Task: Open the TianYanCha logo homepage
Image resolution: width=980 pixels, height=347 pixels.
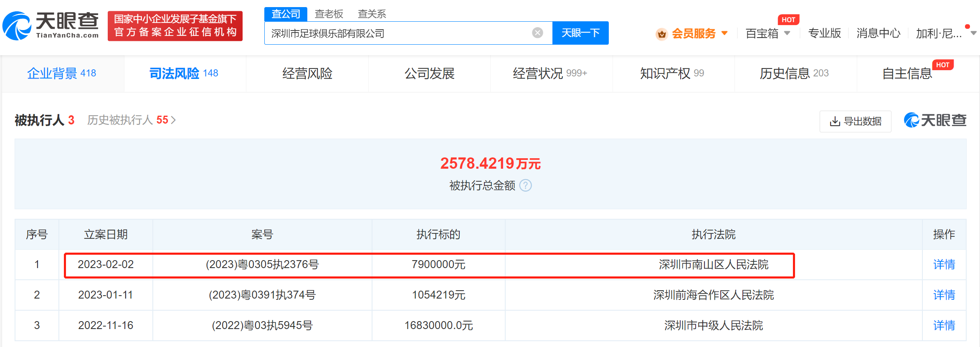Action: click(x=51, y=26)
